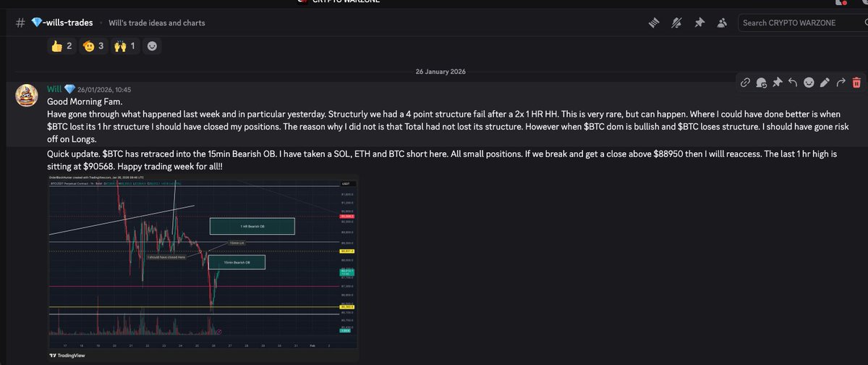Screen dimensions: 868x365
Task: Reply to Will's message with the arrow icon
Action: coord(793,83)
